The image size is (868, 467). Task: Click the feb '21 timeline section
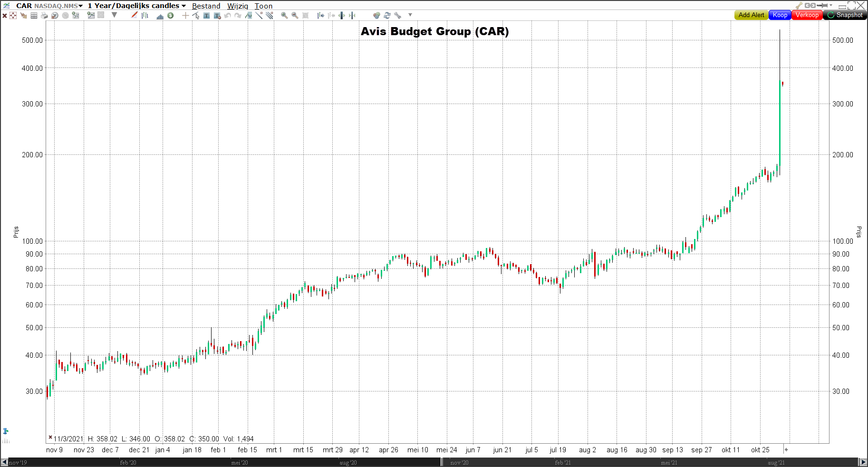click(x=563, y=463)
